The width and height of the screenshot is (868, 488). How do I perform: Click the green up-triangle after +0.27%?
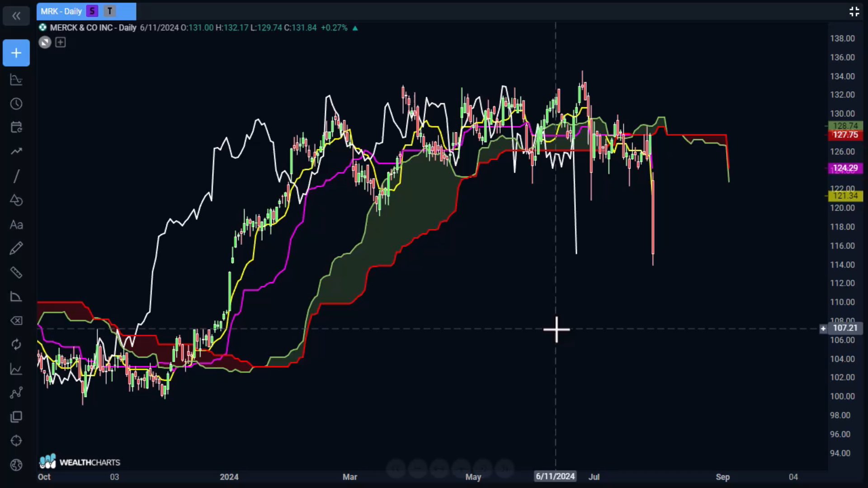point(355,28)
